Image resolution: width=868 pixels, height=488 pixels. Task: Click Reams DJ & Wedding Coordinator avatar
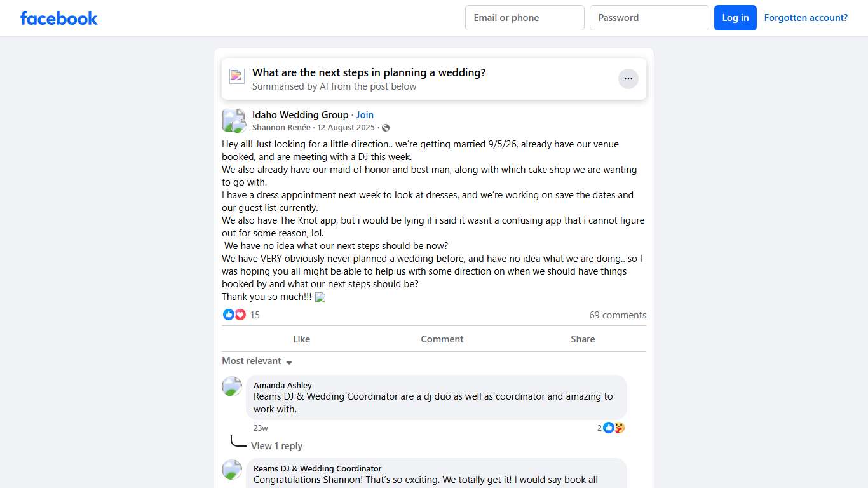tap(232, 470)
